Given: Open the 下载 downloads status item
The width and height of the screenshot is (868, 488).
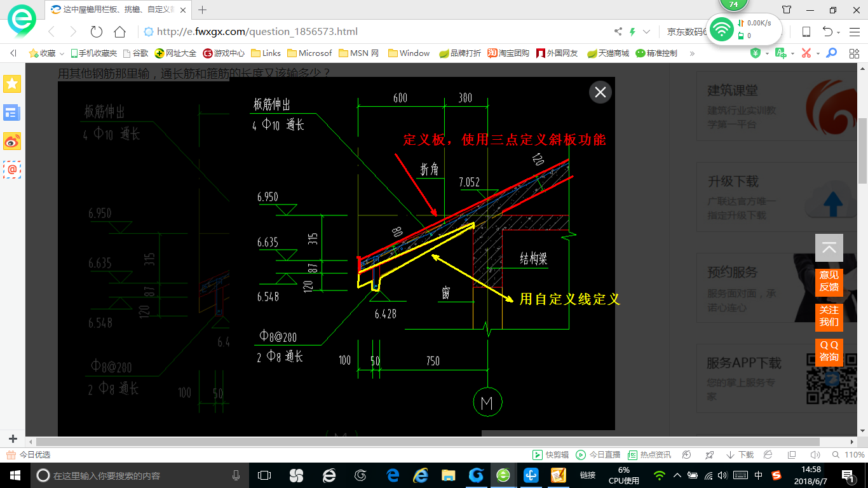Looking at the screenshot, I should click(740, 455).
